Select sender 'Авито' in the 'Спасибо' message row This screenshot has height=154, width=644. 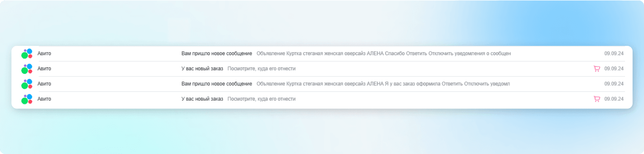(44, 53)
